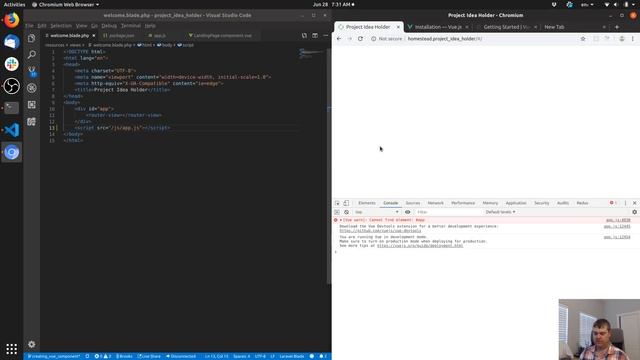Click the Not secure site info

tap(387, 39)
